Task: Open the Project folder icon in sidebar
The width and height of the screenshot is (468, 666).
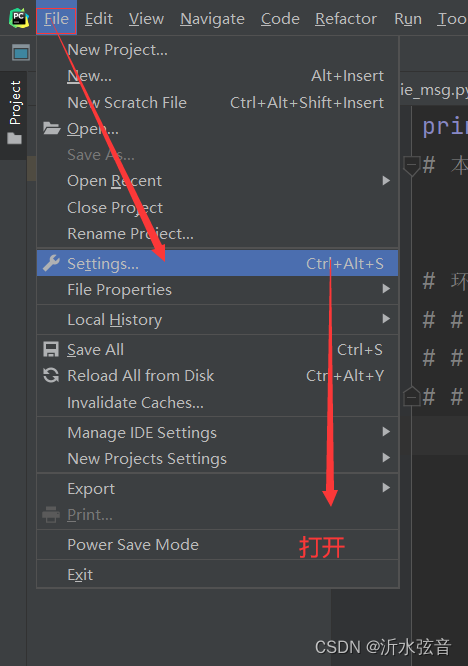Action: point(14,138)
